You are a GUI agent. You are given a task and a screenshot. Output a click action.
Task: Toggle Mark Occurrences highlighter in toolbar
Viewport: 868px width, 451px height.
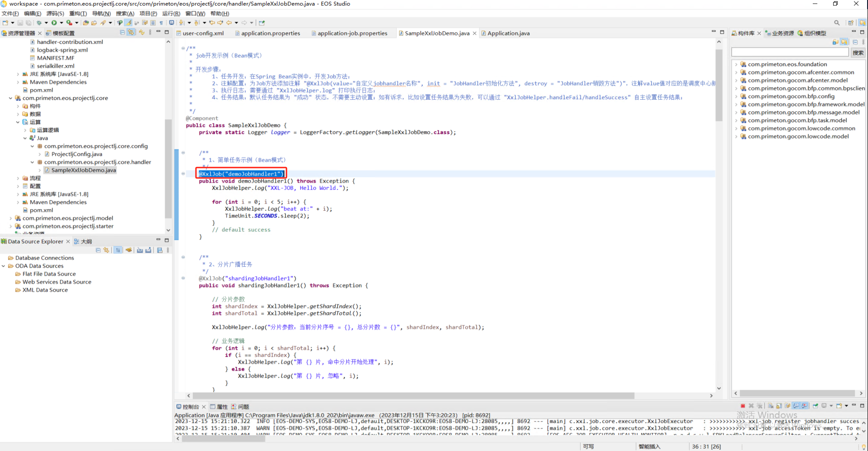pos(129,23)
